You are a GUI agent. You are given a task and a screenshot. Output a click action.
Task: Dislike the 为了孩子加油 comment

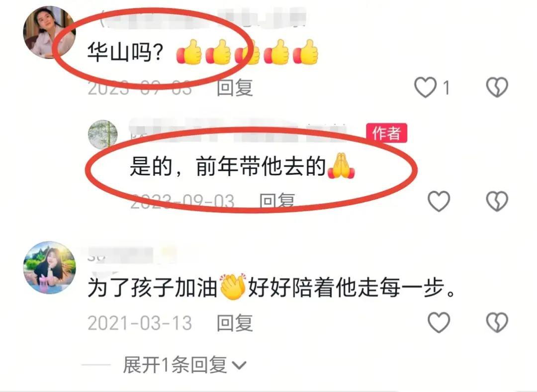(x=497, y=322)
